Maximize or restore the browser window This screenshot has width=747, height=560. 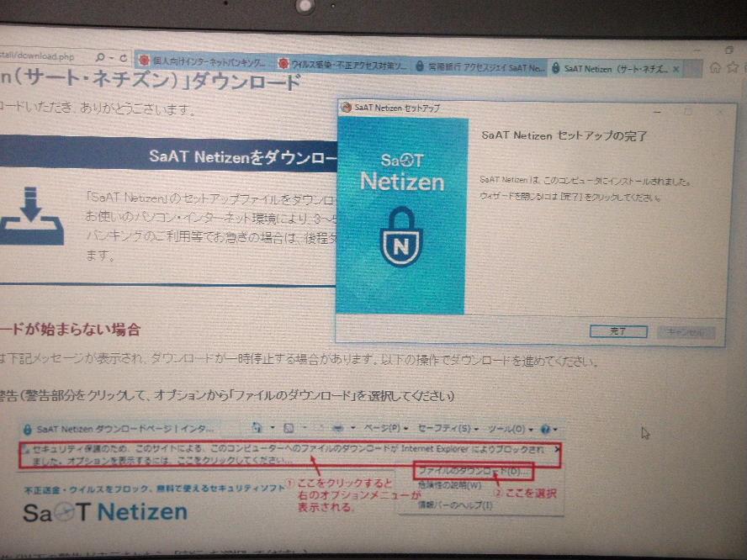tap(728, 50)
